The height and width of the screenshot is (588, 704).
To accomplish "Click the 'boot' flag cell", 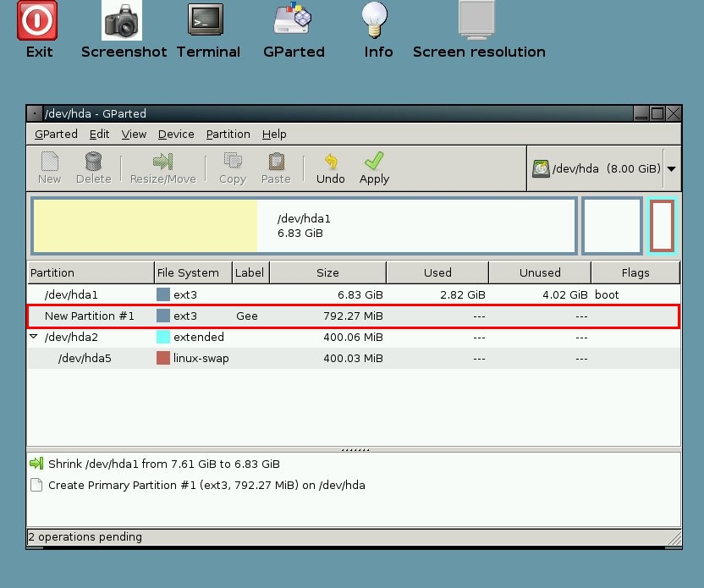I will pos(607,295).
